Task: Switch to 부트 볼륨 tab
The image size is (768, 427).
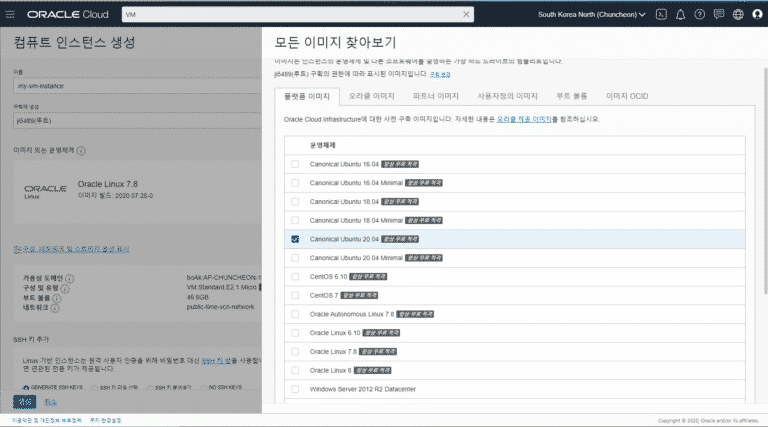Action: coord(572,96)
